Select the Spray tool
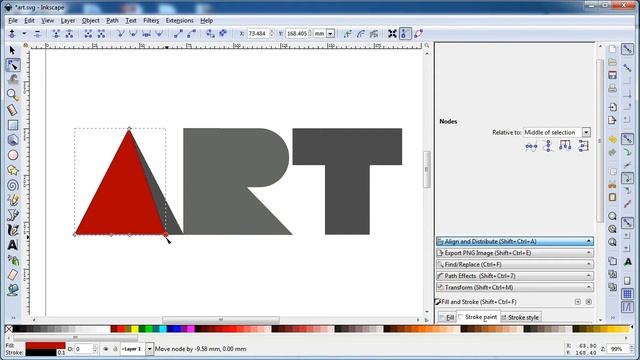The height and width of the screenshot is (360, 640). point(13,260)
